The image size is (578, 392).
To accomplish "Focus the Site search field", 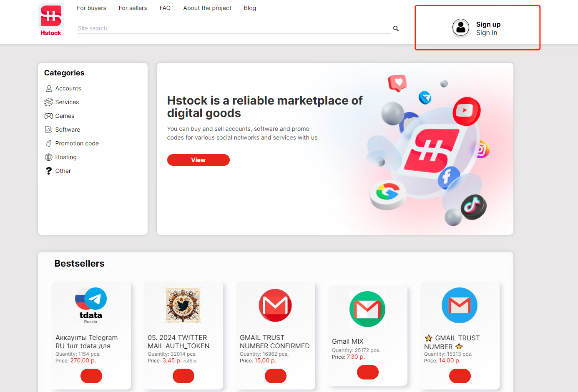I will 234,28.
